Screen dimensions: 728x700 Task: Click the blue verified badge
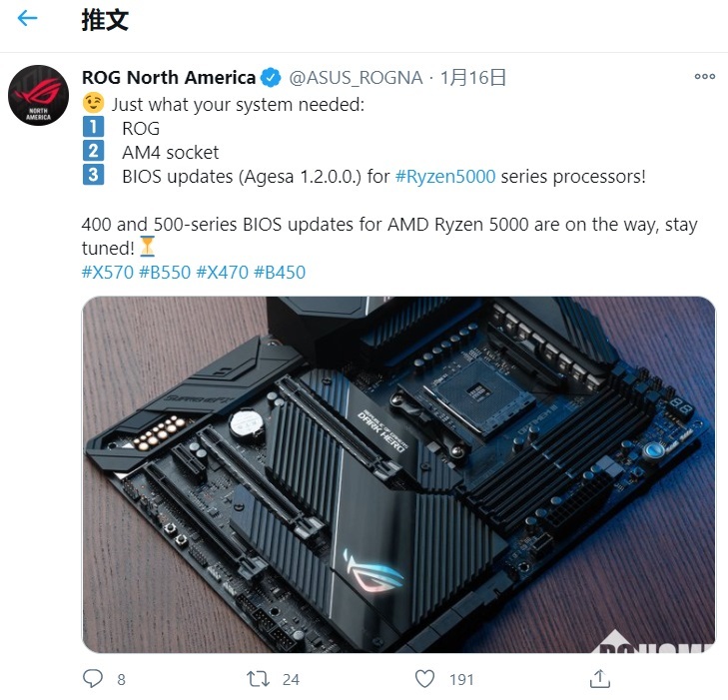[271, 78]
